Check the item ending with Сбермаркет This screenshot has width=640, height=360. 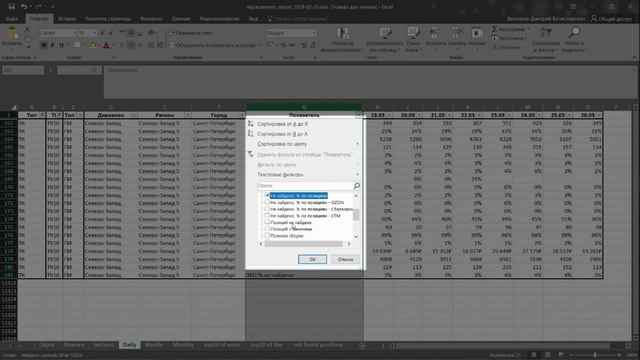click(x=267, y=209)
